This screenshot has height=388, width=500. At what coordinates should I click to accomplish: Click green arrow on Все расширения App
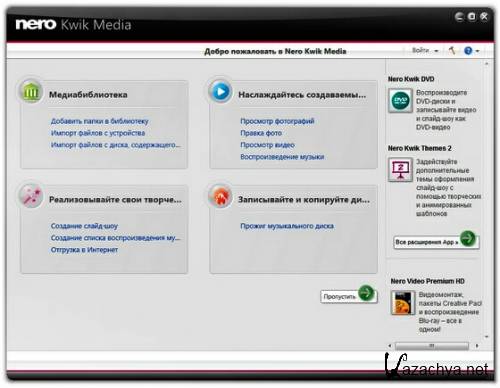468,238
